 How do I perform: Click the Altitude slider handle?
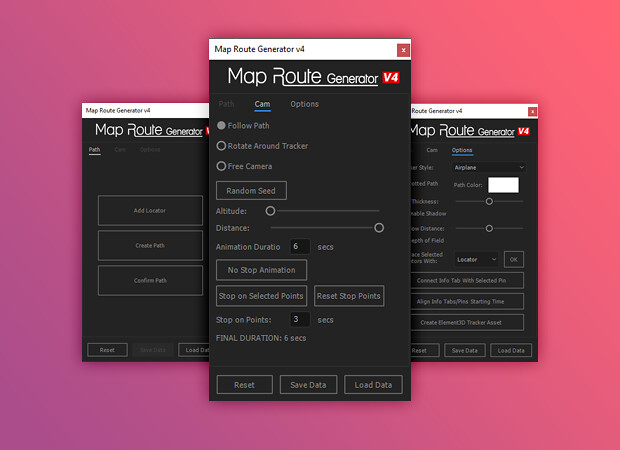point(270,211)
